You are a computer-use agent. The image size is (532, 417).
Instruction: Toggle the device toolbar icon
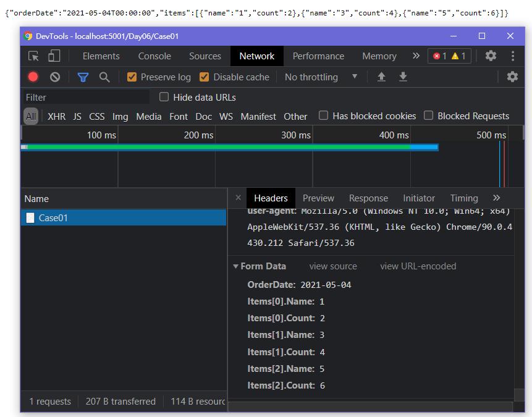pyautogui.click(x=54, y=56)
